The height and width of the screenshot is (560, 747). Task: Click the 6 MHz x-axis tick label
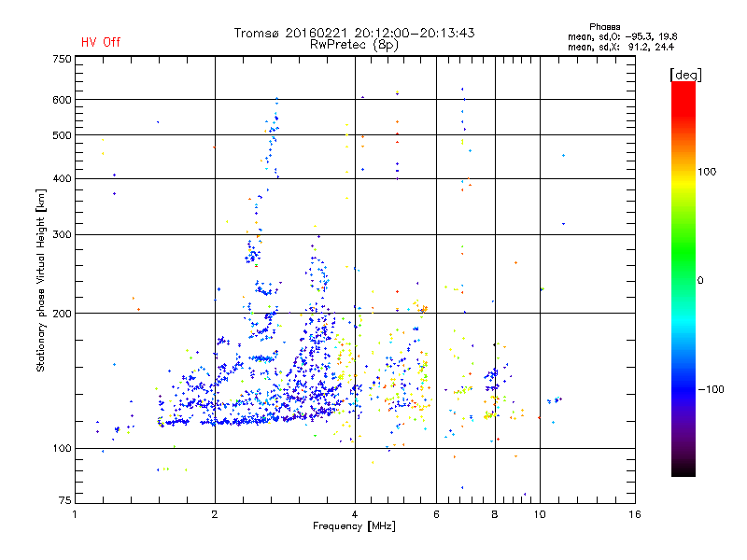[x=436, y=514]
